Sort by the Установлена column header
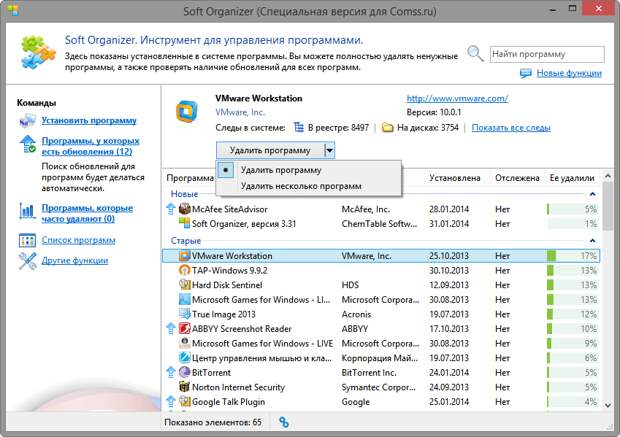 click(455, 178)
